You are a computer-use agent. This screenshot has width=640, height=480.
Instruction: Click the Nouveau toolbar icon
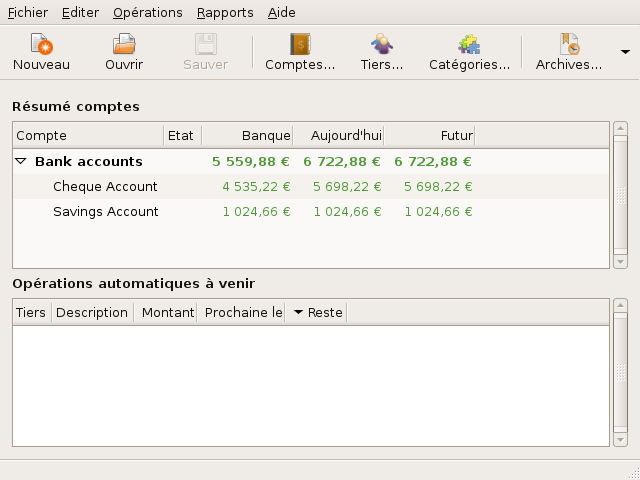coord(41,45)
